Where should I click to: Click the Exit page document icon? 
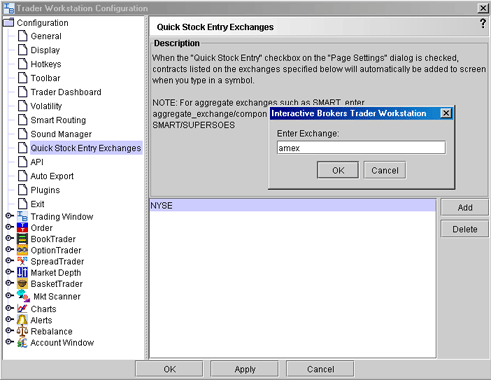[23, 204]
